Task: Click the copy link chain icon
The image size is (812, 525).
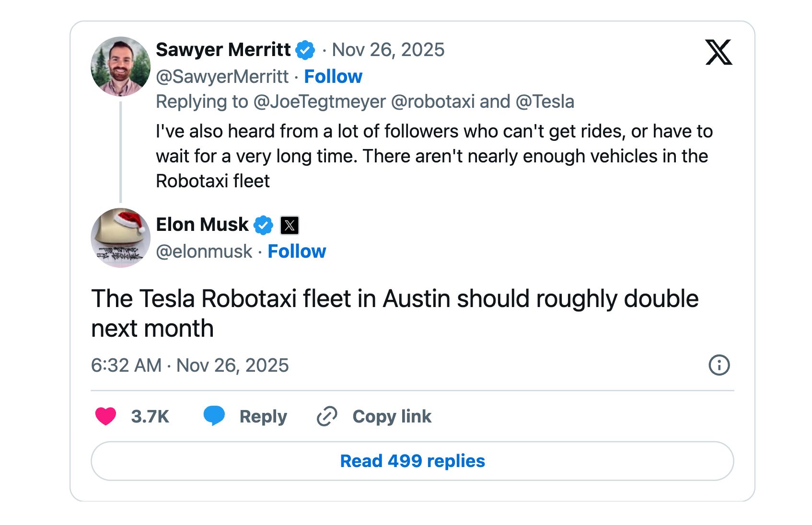Action: [327, 416]
